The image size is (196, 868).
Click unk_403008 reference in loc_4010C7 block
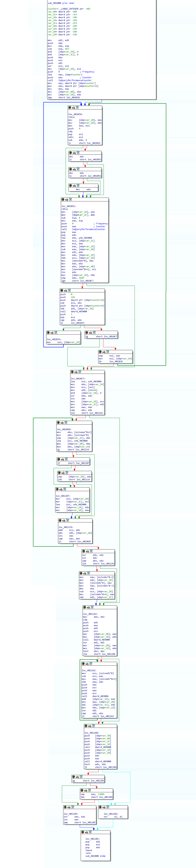(x=94, y=381)
